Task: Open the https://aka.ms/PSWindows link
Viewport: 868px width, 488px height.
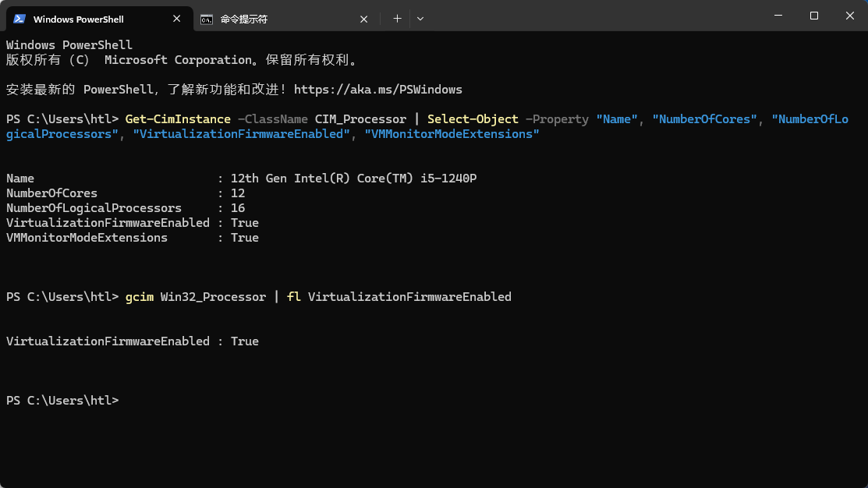Action: point(379,89)
